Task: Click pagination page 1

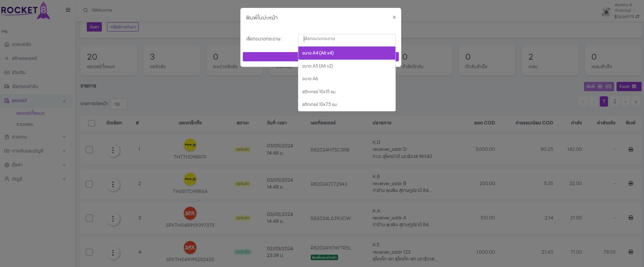Action: pos(604,101)
